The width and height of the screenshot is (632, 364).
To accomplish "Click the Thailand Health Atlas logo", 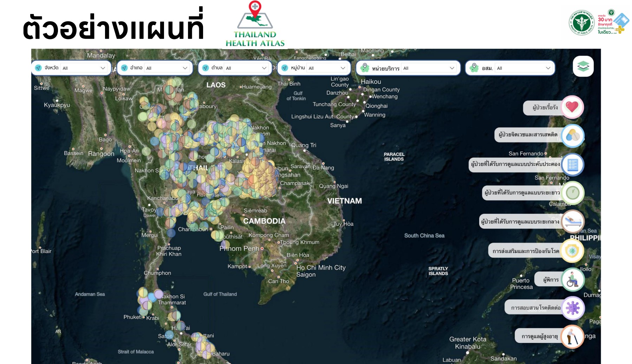I will [x=255, y=24].
